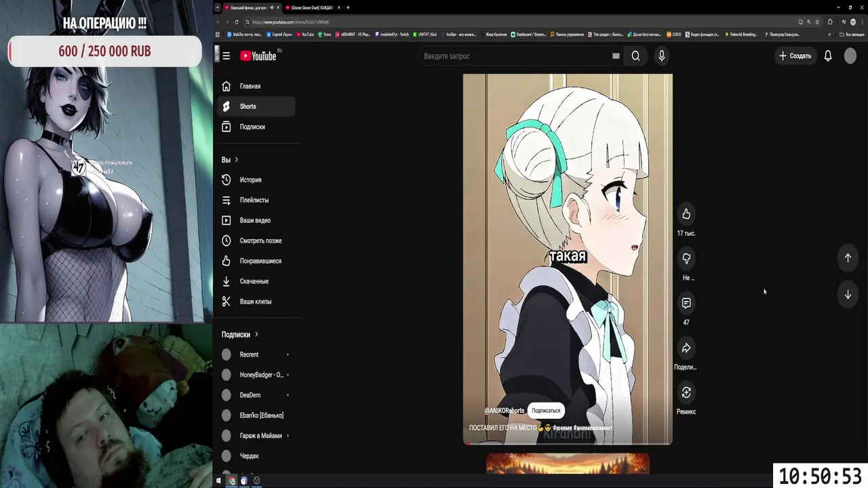Go to the previous short with up arrow
Screen dimensions: 868x488
pyautogui.click(x=848, y=258)
